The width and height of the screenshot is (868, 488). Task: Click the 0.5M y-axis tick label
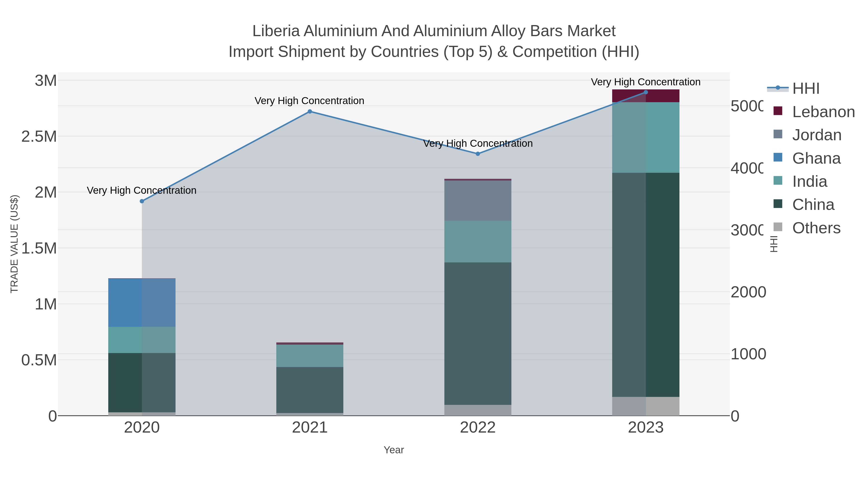point(39,360)
